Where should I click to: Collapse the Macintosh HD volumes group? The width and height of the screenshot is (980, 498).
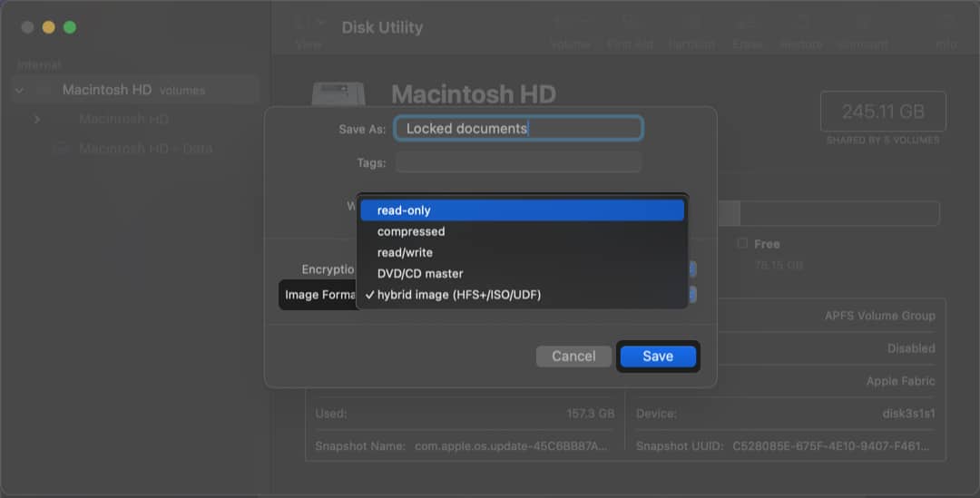(19, 91)
